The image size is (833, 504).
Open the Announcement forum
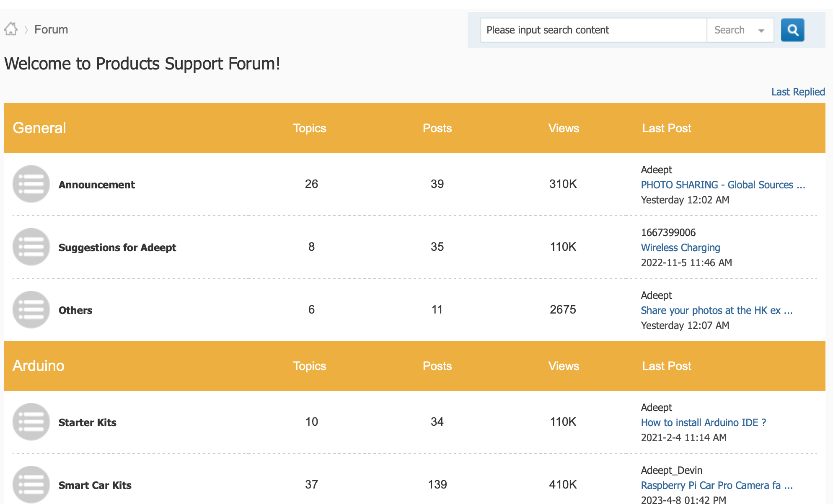[x=97, y=185]
